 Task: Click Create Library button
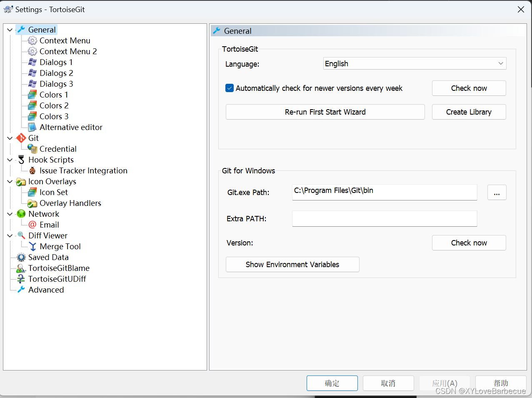[469, 112]
